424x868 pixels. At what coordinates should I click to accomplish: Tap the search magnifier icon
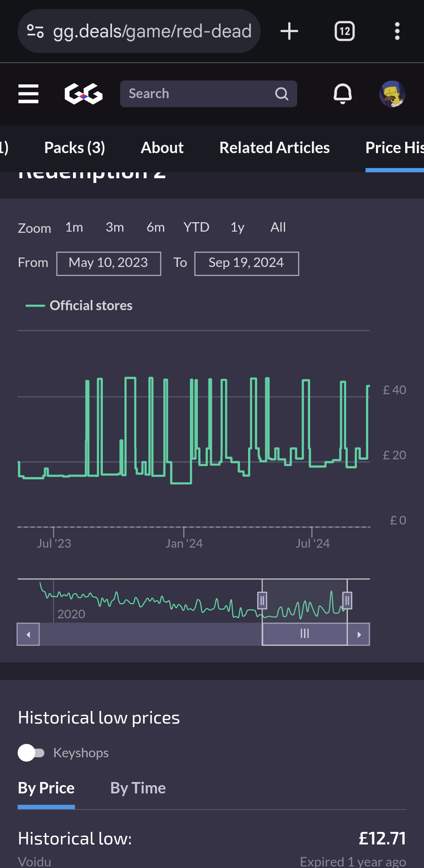pyautogui.click(x=281, y=94)
